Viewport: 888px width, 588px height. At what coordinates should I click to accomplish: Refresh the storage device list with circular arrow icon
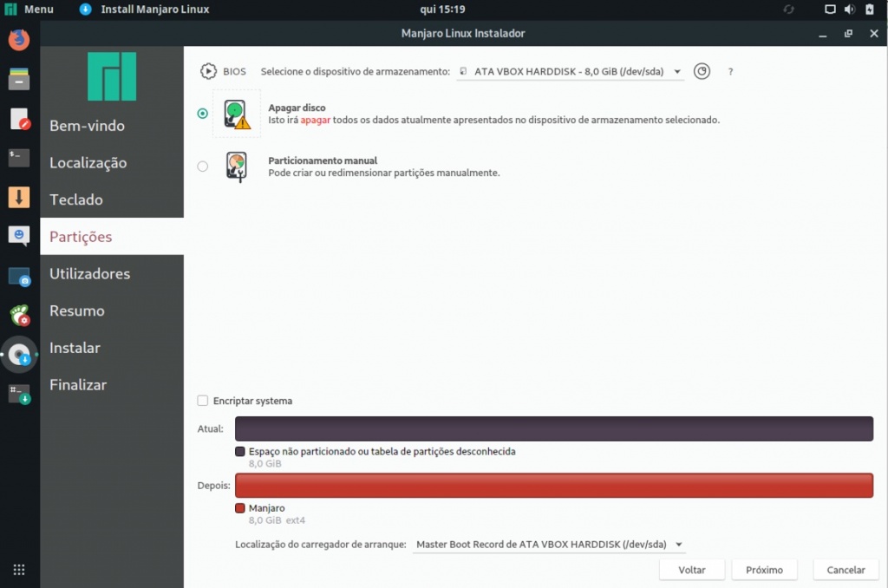click(702, 71)
